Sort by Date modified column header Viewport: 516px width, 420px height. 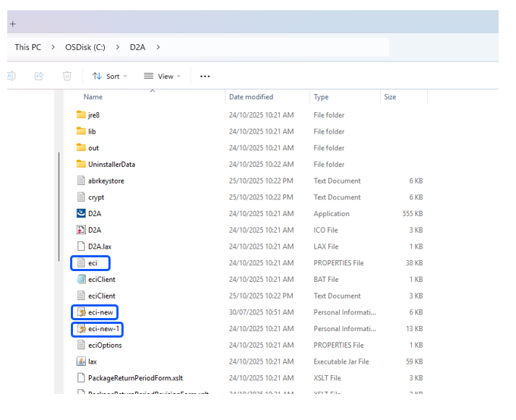click(251, 97)
